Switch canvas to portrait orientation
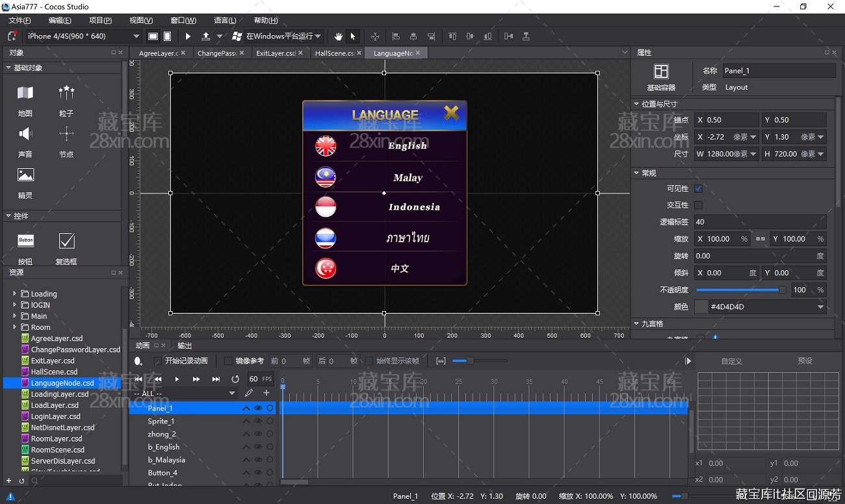This screenshot has height=504, width=845. (167, 36)
